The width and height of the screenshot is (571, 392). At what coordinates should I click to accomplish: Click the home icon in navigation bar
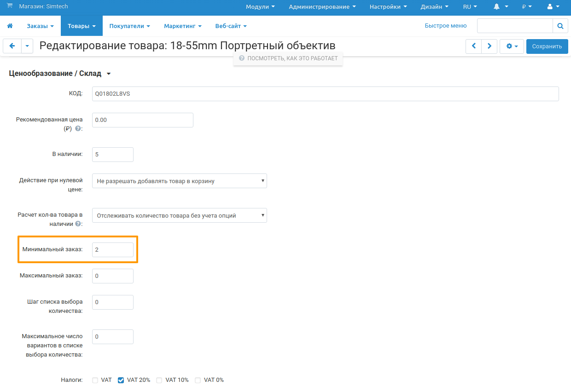pos(10,26)
